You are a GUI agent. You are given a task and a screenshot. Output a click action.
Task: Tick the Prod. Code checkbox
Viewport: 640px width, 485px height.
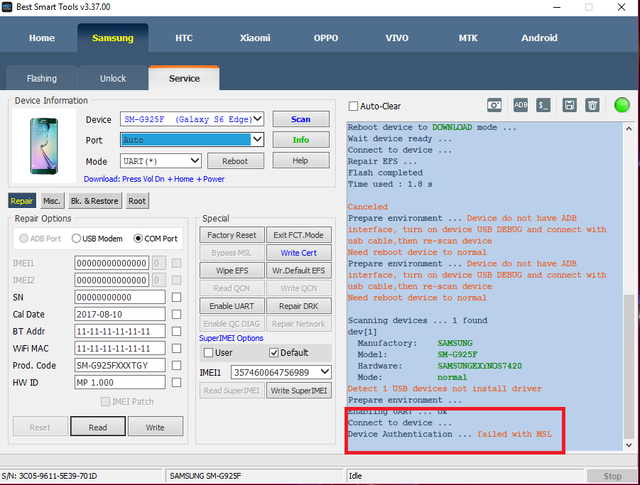[x=176, y=365]
